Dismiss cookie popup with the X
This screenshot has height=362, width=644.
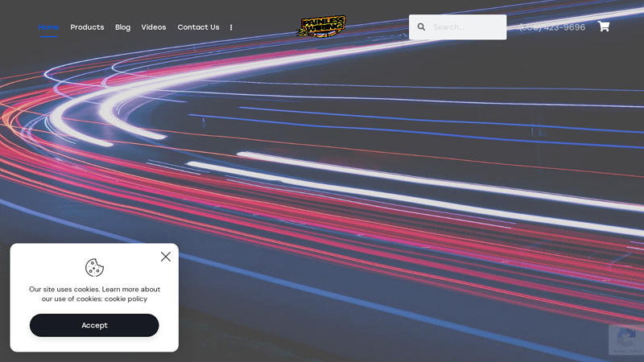pos(166,257)
